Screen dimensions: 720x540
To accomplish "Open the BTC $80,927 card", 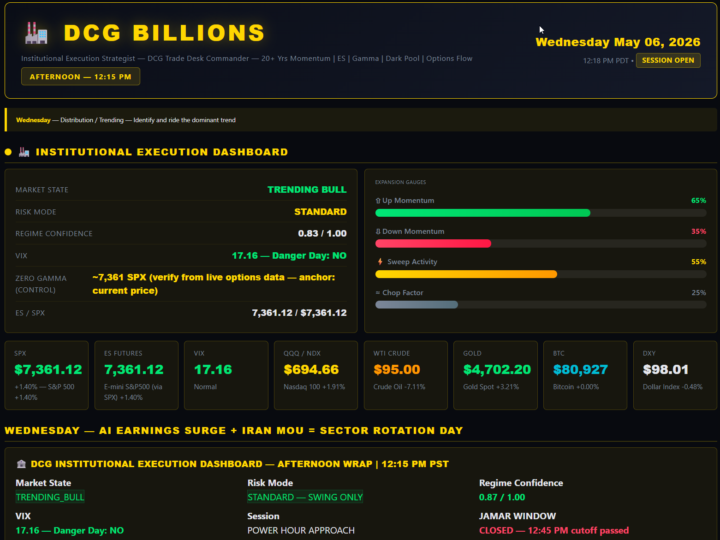I will click(x=585, y=375).
